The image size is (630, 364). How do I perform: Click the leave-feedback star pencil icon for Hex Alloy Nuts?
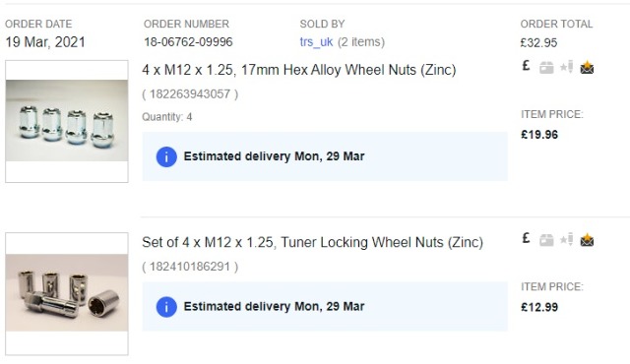pyautogui.click(x=567, y=67)
